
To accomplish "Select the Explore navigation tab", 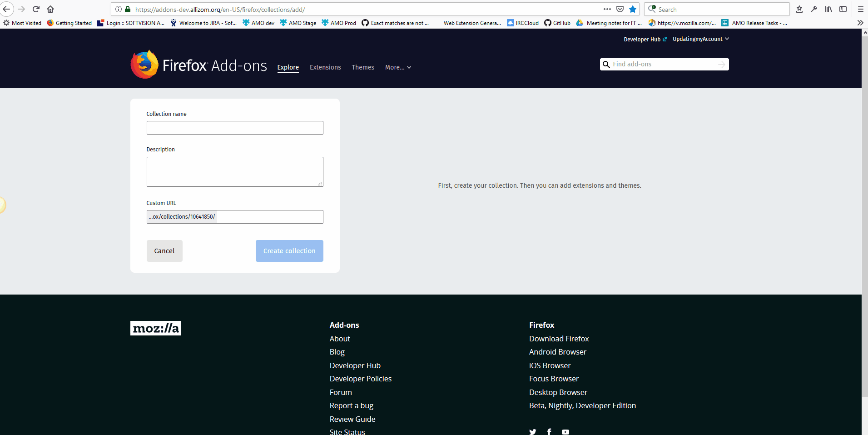I will tap(288, 67).
